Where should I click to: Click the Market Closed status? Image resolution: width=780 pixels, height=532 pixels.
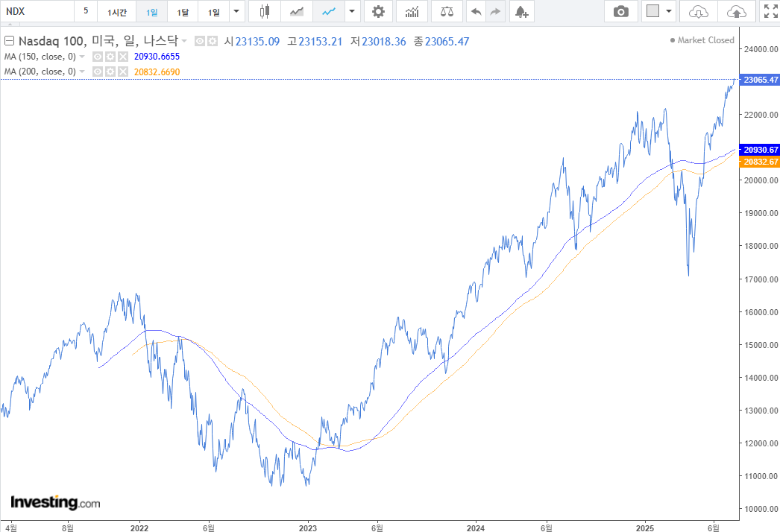pyautogui.click(x=702, y=40)
